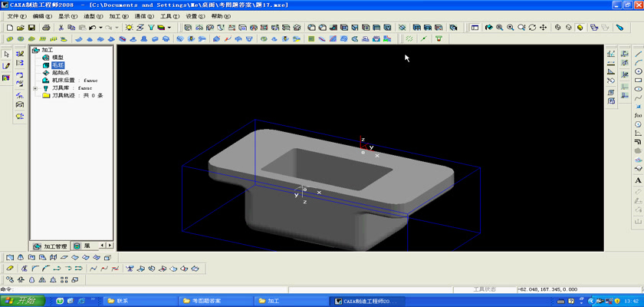
Task: Select 加工 root node in tree
Action: pyautogui.click(x=48, y=50)
